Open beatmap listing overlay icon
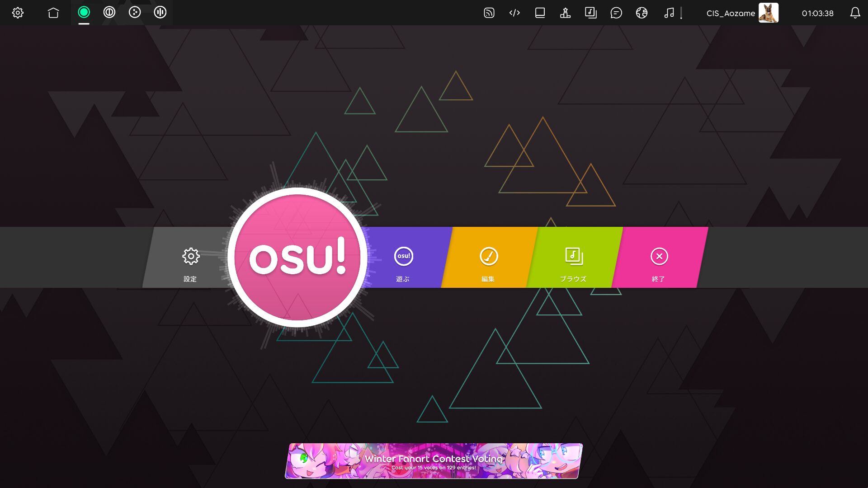Image resolution: width=868 pixels, height=488 pixels. point(590,13)
